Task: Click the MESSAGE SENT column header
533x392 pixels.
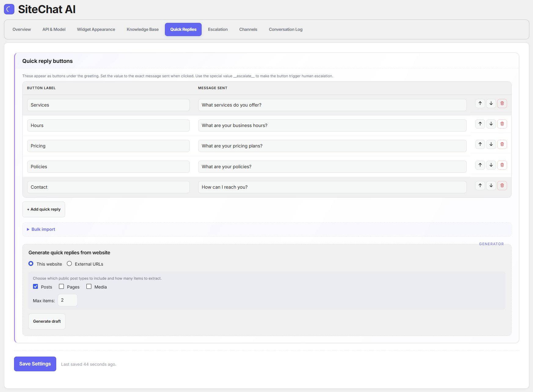Action: coord(213,88)
